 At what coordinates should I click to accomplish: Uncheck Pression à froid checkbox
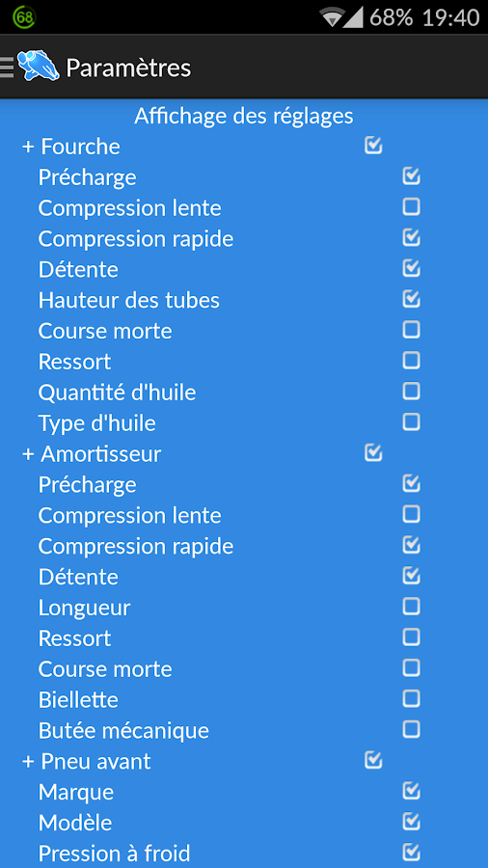(x=411, y=853)
